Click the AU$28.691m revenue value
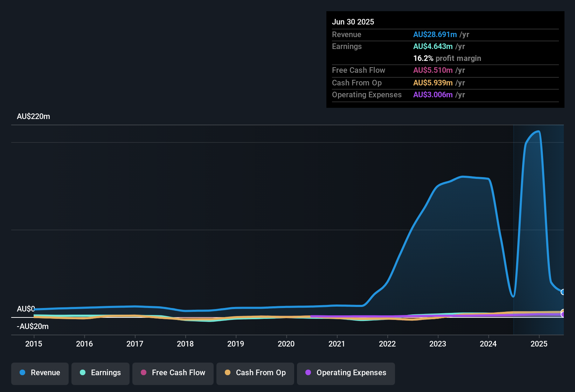The width and height of the screenshot is (575, 392). (435, 34)
